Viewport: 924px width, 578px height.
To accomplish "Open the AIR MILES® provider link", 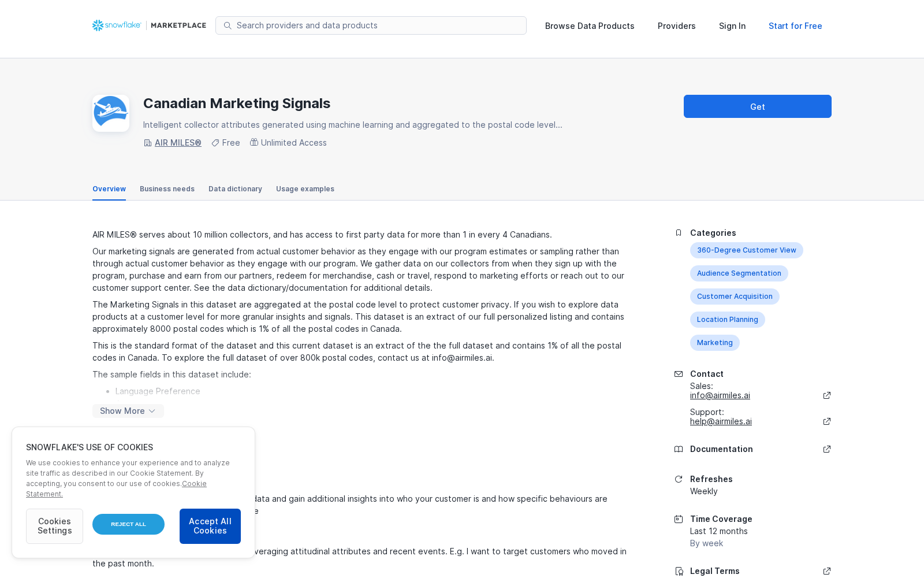I will click(178, 143).
